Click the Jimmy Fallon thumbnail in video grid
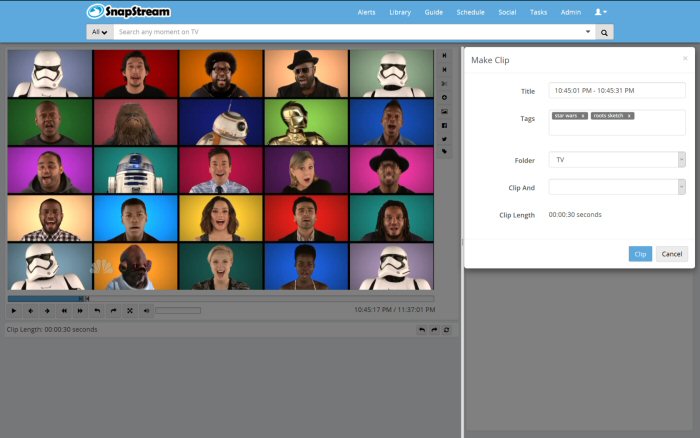 pos(221,170)
